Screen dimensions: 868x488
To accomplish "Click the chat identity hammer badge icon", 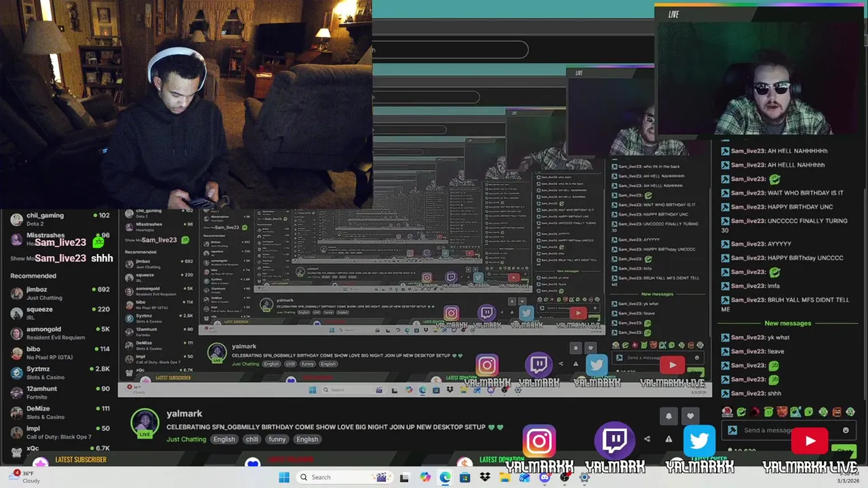I will point(732,430).
